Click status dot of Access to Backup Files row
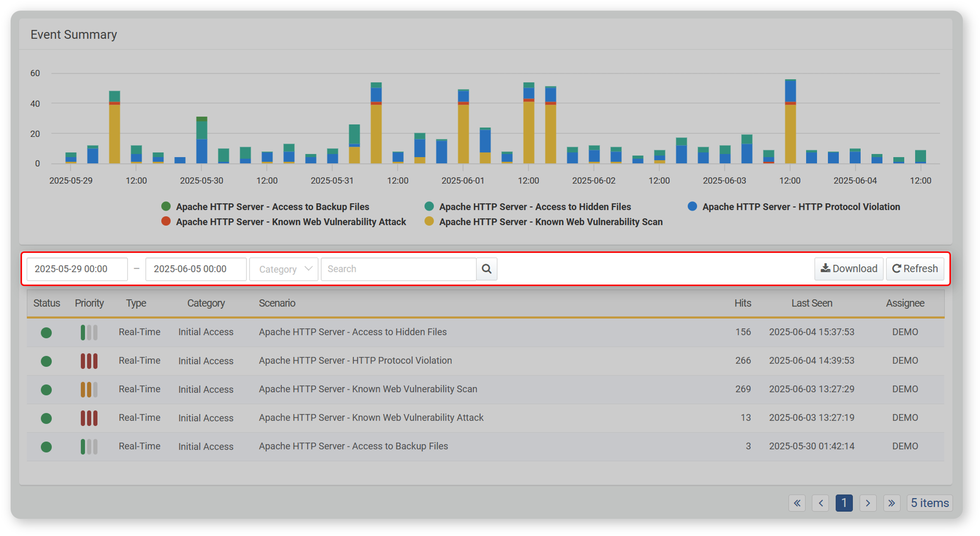The image size is (980, 536). [46, 447]
